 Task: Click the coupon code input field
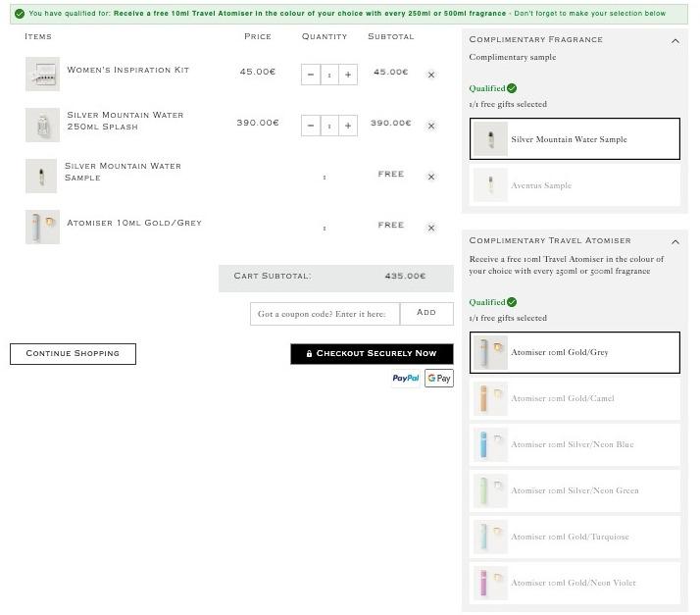coord(325,314)
